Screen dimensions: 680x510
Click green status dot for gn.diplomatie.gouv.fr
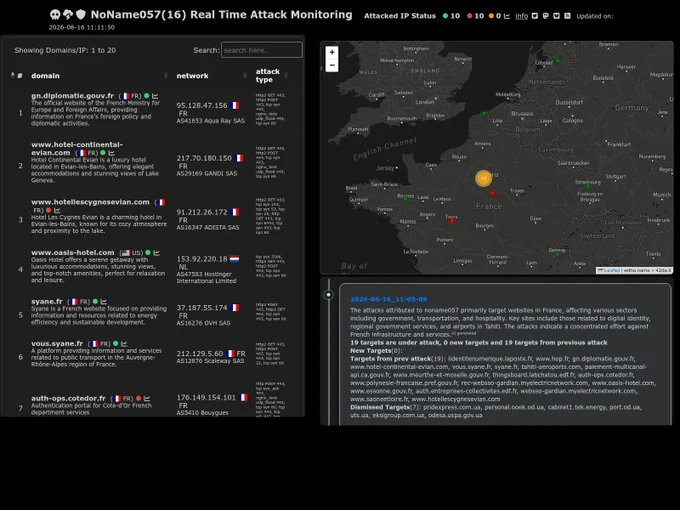pyautogui.click(x=147, y=96)
